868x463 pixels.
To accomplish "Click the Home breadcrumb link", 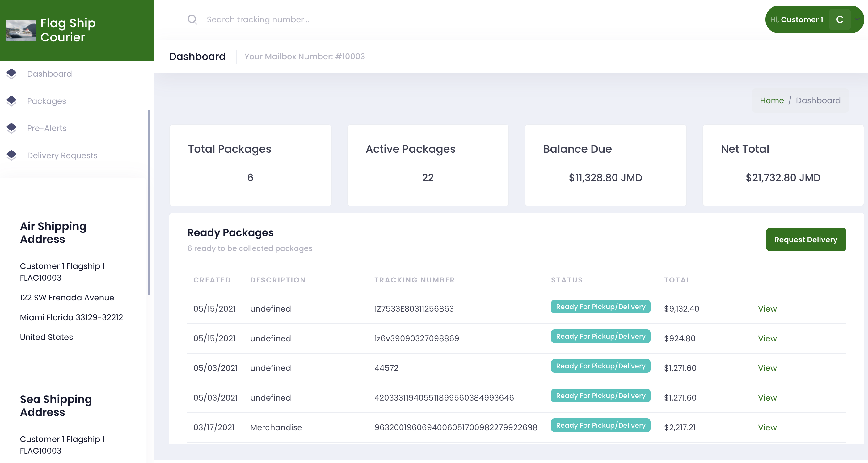I will pos(772,100).
